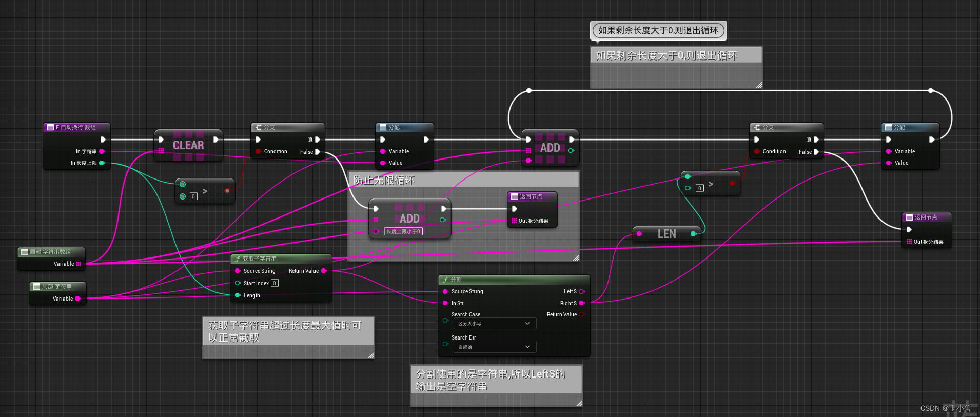This screenshot has width=980, height=417.
Task: Click the Right S output pin
Action: 582,303
